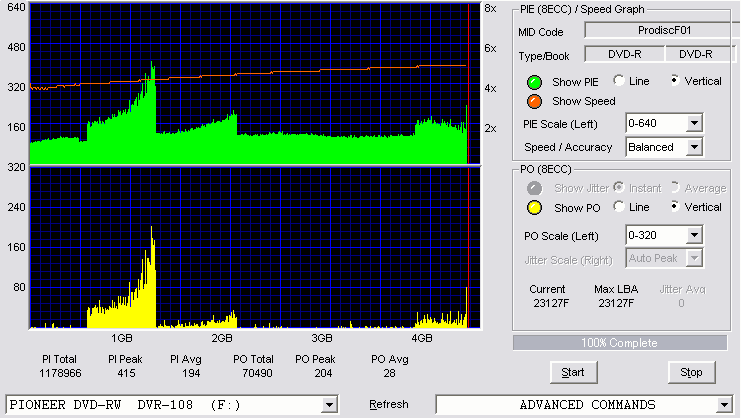Click the PO Peak value 204
Screen dimensions: 741x418
[323, 373]
